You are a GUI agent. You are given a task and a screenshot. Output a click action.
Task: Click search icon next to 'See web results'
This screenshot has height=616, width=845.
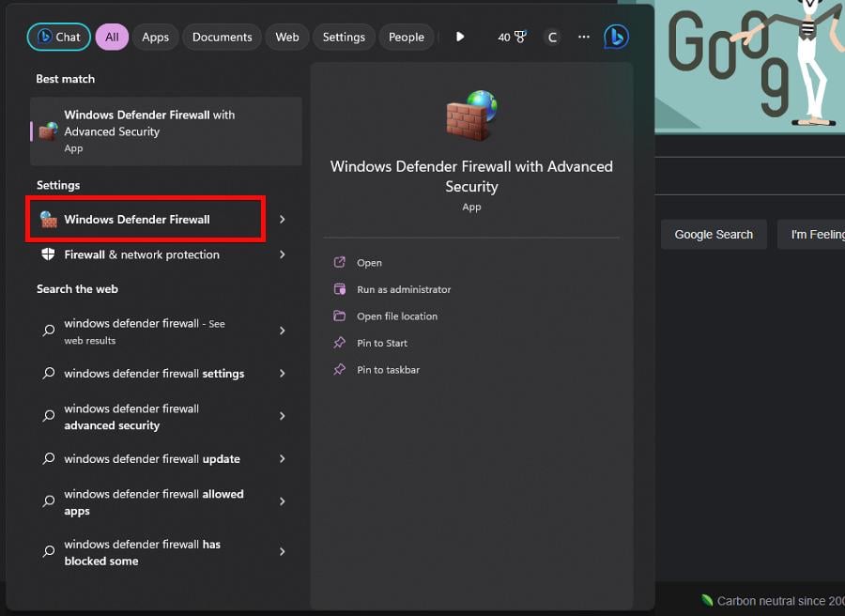pyautogui.click(x=49, y=331)
